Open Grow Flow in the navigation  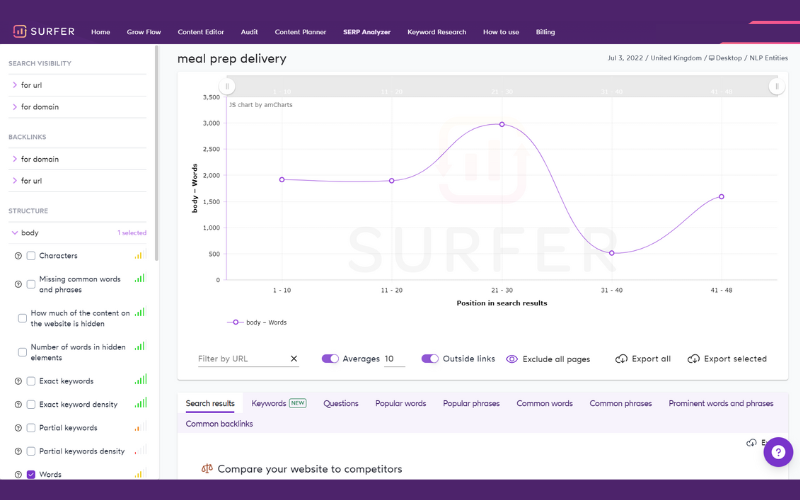click(144, 32)
